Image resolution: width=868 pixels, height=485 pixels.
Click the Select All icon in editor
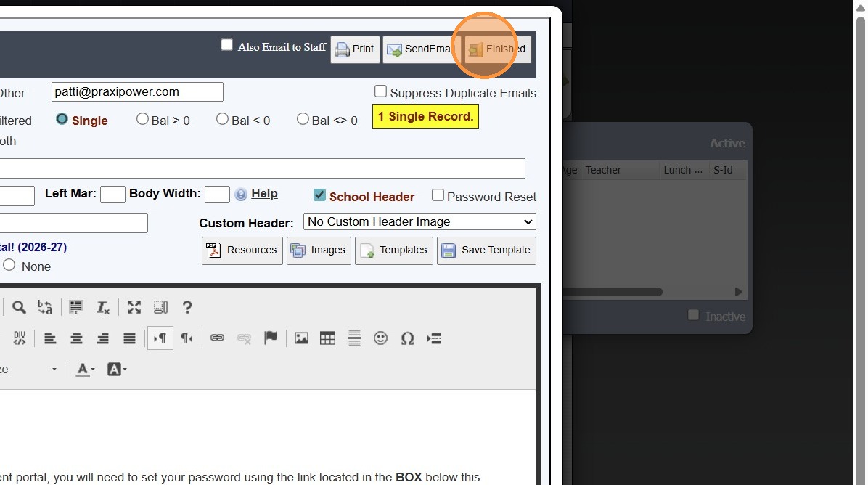pos(75,307)
